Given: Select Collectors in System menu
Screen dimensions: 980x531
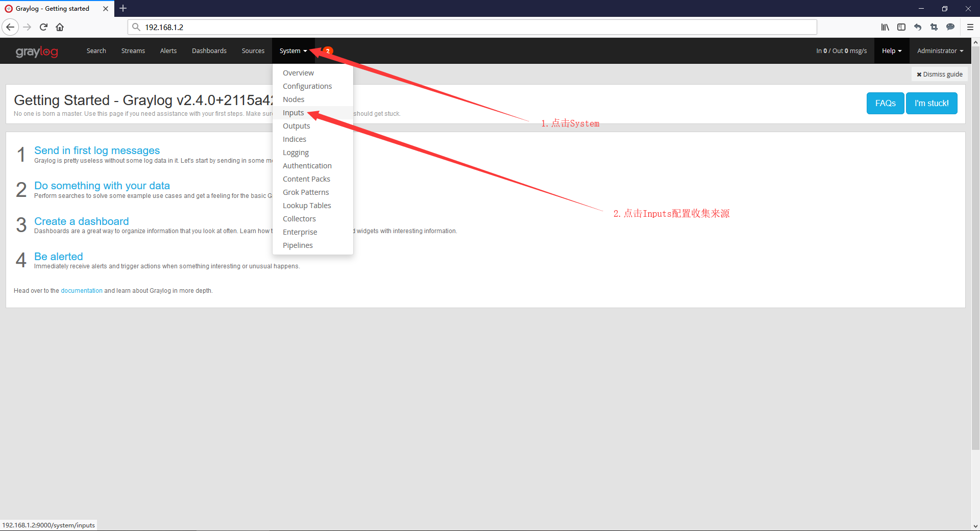Looking at the screenshot, I should [313, 219].
